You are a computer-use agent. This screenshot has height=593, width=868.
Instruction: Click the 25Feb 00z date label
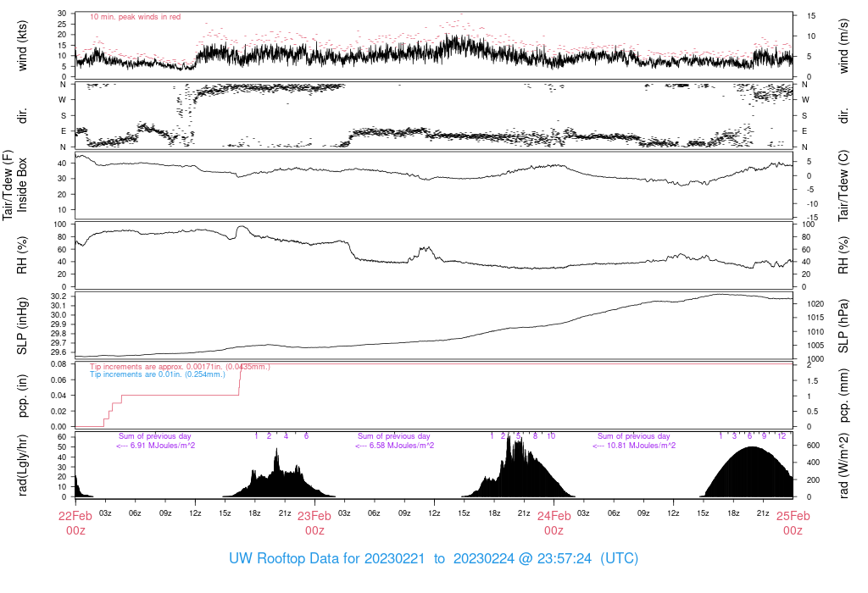click(x=793, y=523)
